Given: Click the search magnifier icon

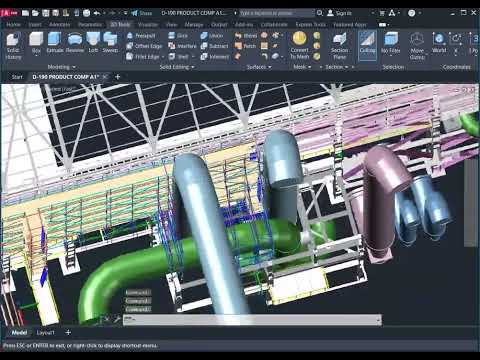Looking at the screenshot, I should click(x=319, y=13).
